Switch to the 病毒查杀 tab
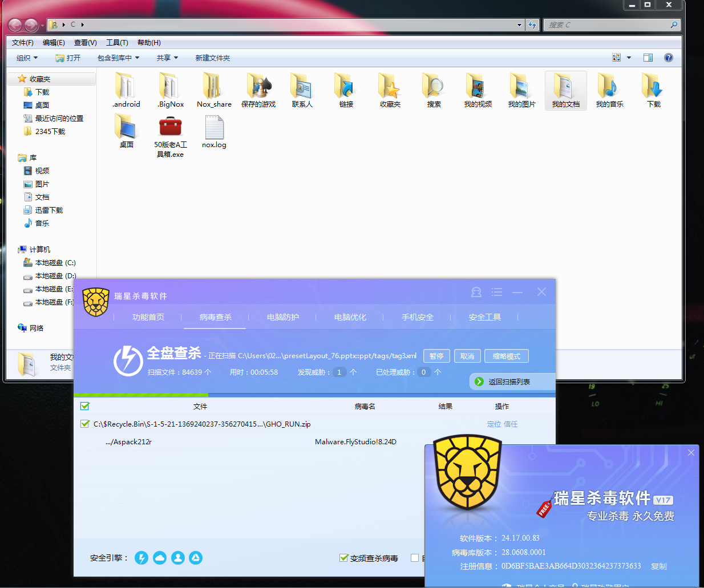This screenshot has height=588, width=704. (216, 317)
